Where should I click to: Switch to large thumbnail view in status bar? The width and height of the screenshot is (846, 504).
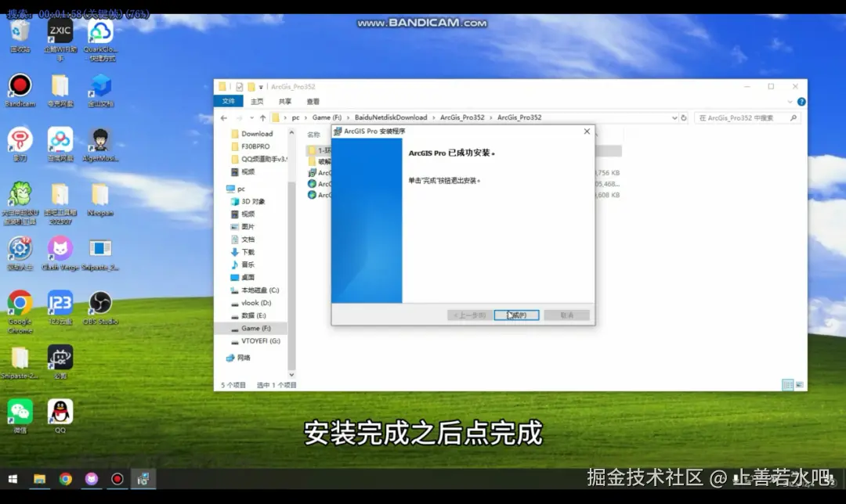pos(800,383)
